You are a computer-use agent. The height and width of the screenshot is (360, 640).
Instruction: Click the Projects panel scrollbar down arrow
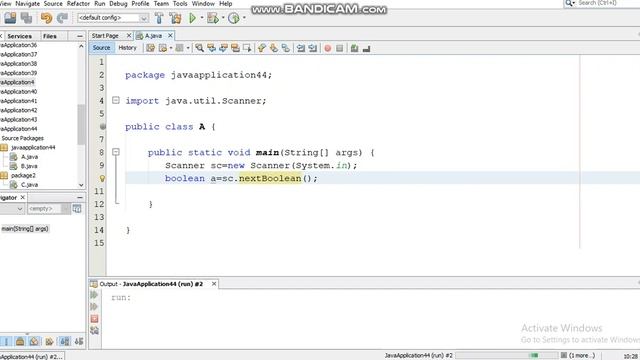click(81, 185)
